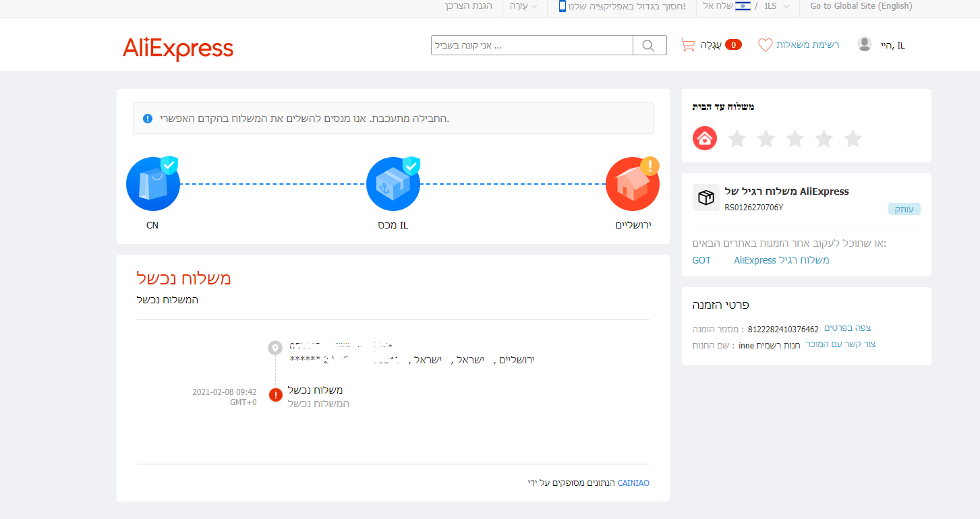This screenshot has width=980, height=519.
Task: Click the עותק copy tracking button
Action: click(904, 209)
